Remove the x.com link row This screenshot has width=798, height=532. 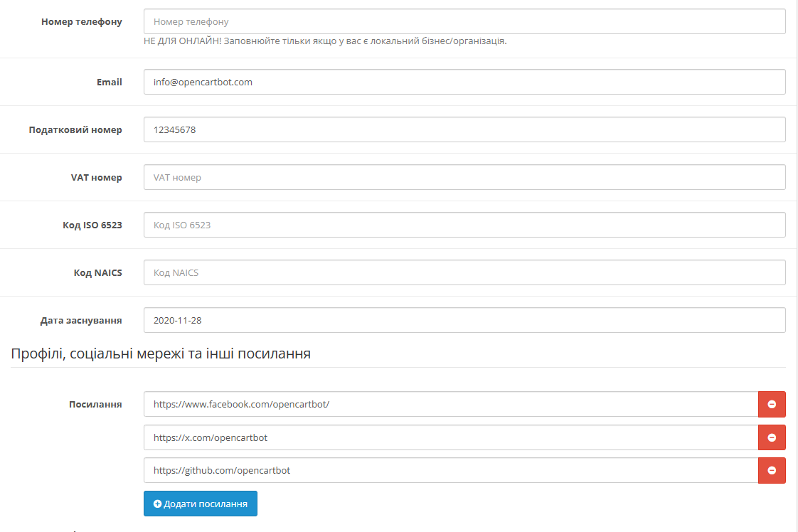pos(772,437)
